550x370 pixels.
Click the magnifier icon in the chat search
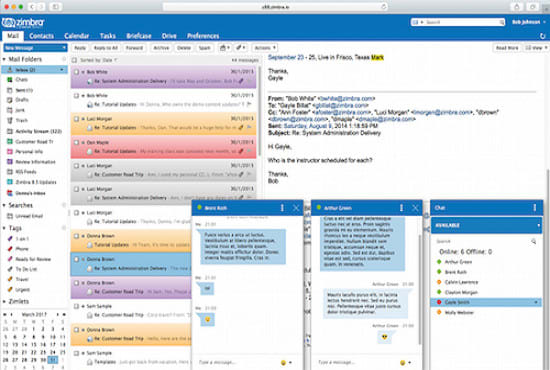point(533,241)
